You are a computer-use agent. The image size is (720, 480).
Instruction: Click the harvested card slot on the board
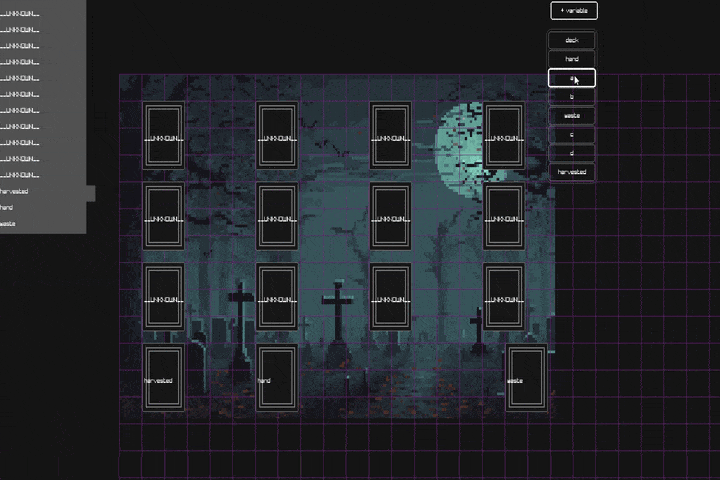[163, 378]
